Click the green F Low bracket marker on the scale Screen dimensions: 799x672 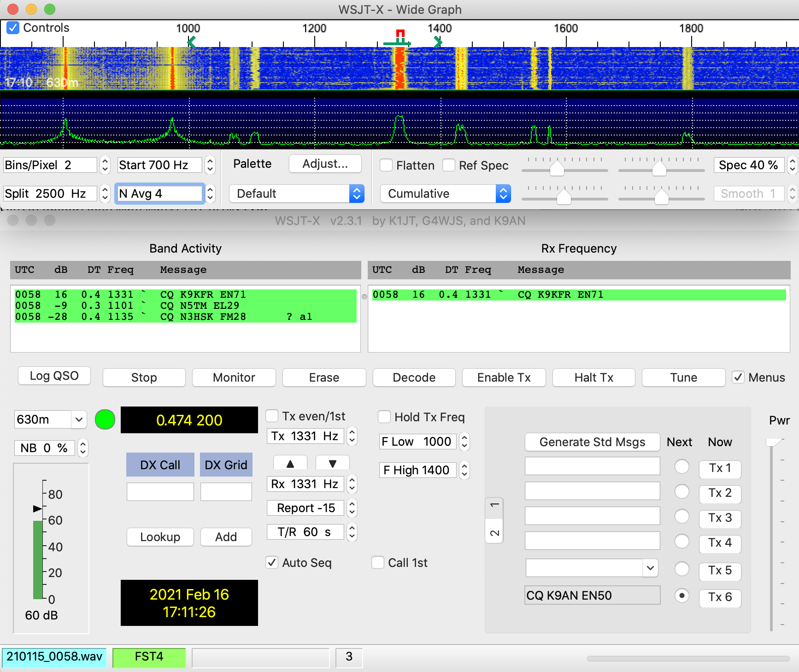pos(191,42)
